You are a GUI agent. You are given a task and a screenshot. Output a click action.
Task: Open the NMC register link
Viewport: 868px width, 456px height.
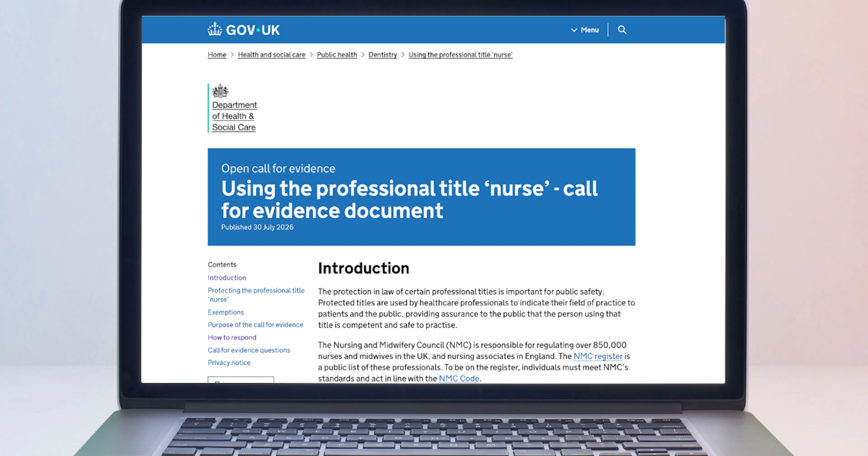coord(598,356)
